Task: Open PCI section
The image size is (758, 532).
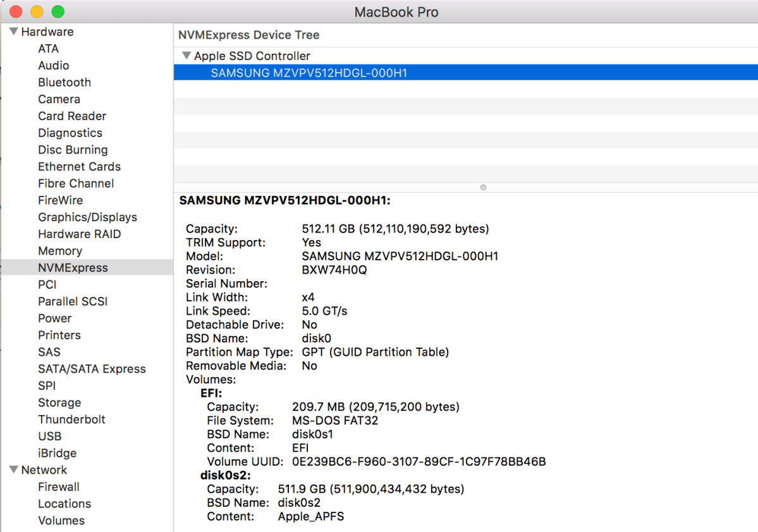Action: [47, 285]
